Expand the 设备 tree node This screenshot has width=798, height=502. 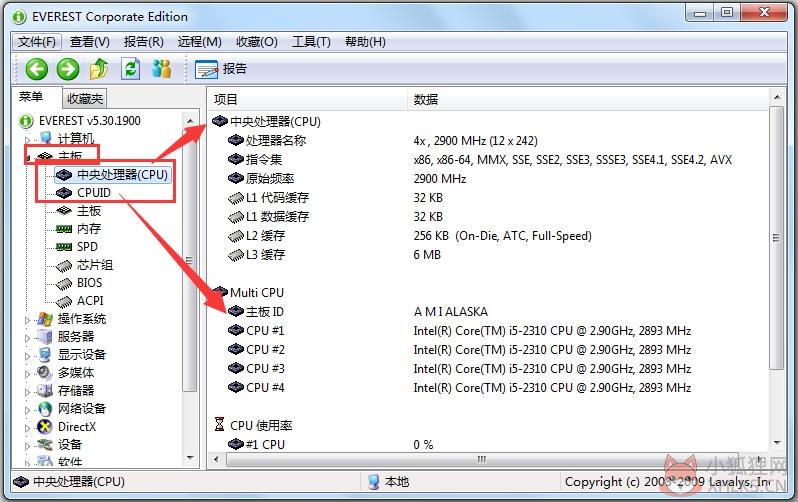(x=27, y=446)
